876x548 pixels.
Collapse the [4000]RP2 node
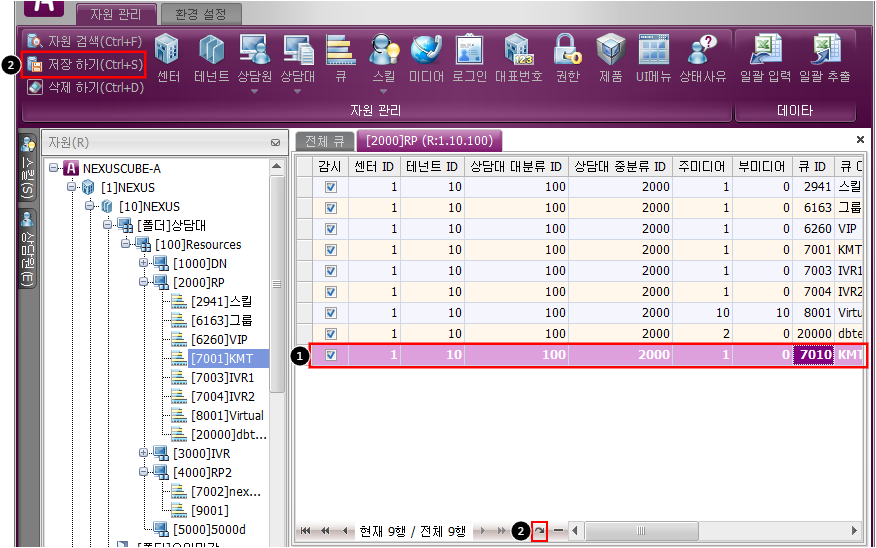tap(144, 471)
